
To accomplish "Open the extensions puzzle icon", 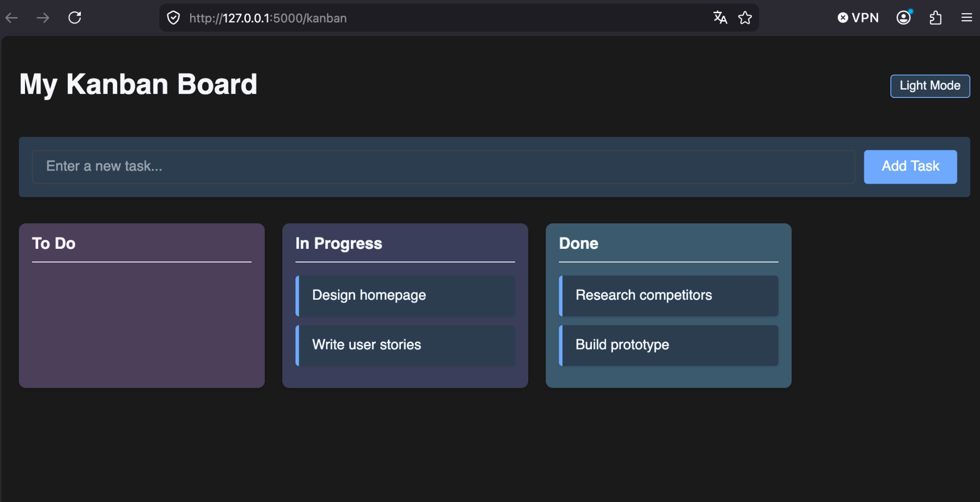I will pyautogui.click(x=935, y=18).
